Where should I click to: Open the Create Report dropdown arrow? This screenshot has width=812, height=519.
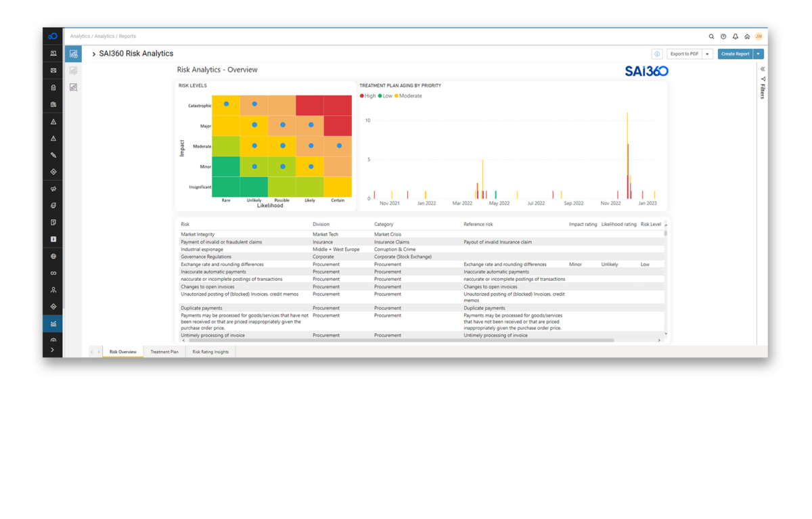(758, 53)
